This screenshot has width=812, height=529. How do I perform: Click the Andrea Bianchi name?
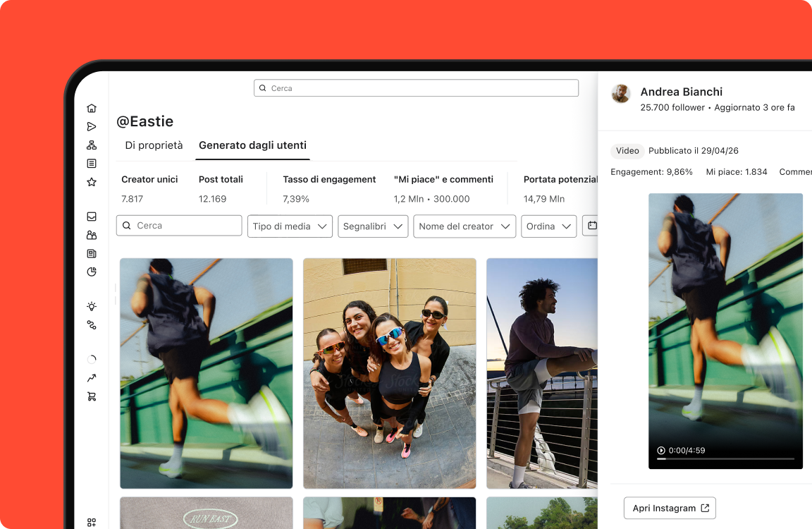[682, 92]
